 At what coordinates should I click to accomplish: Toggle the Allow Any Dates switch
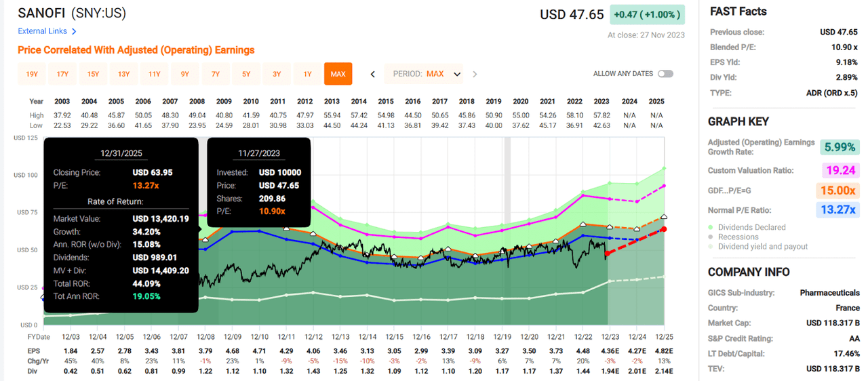pos(665,74)
